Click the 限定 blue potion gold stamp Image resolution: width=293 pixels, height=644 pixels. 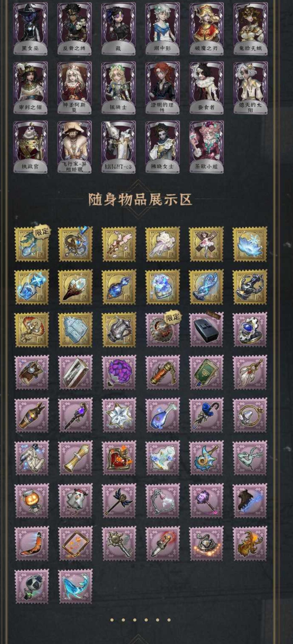32,244
